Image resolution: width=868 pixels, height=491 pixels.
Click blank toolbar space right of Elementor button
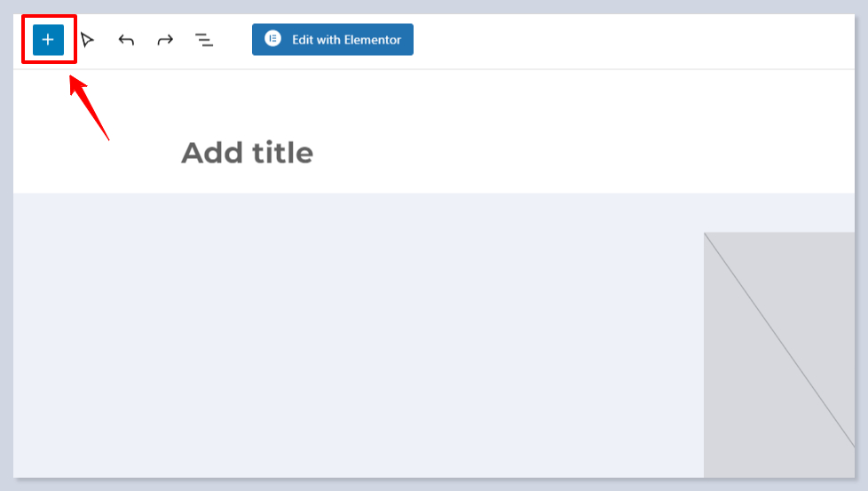pyautogui.click(x=621, y=40)
